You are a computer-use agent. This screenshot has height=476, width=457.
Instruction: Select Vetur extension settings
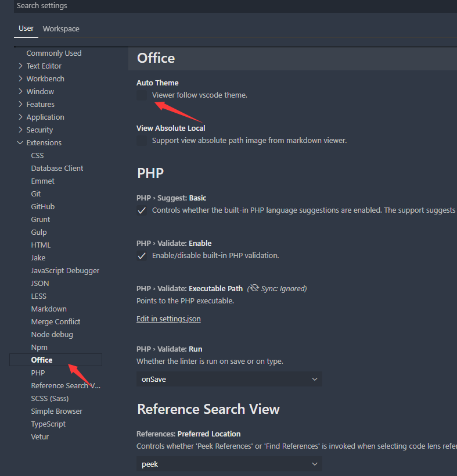click(x=39, y=436)
